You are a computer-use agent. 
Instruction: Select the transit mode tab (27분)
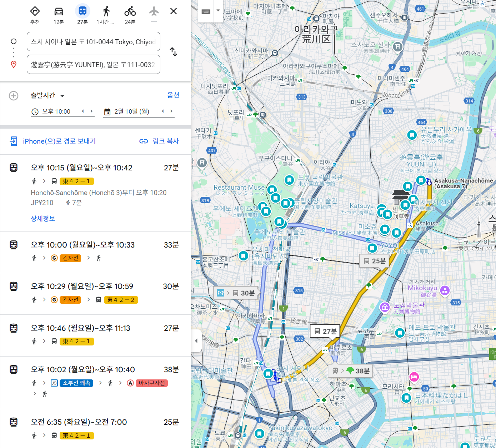coord(82,15)
